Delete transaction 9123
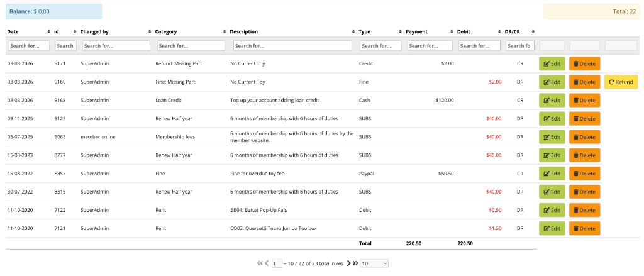 (x=584, y=119)
